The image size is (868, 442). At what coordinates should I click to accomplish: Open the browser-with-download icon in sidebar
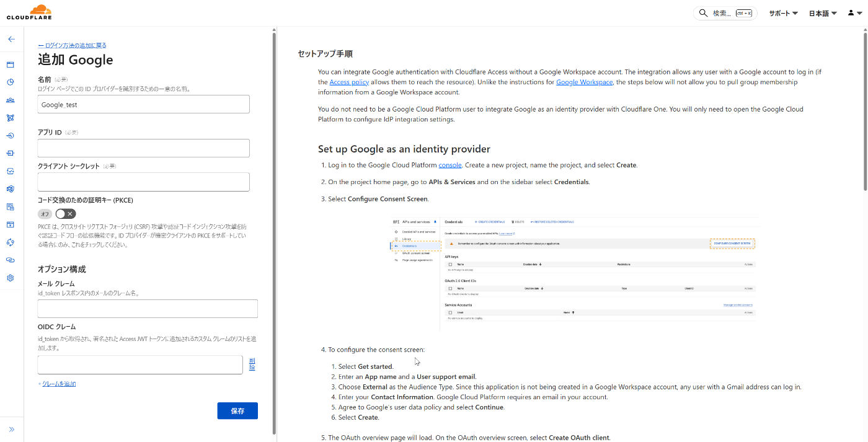coord(11,224)
